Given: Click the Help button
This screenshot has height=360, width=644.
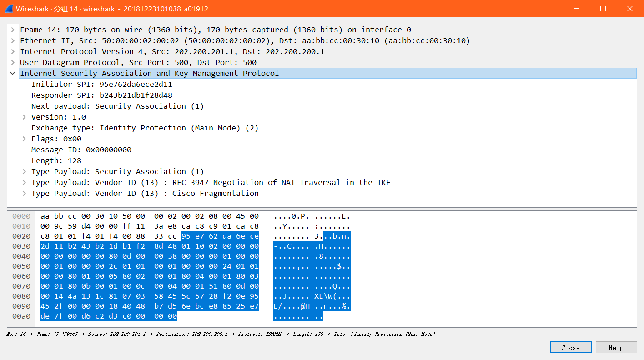Looking at the screenshot, I should [616, 348].
